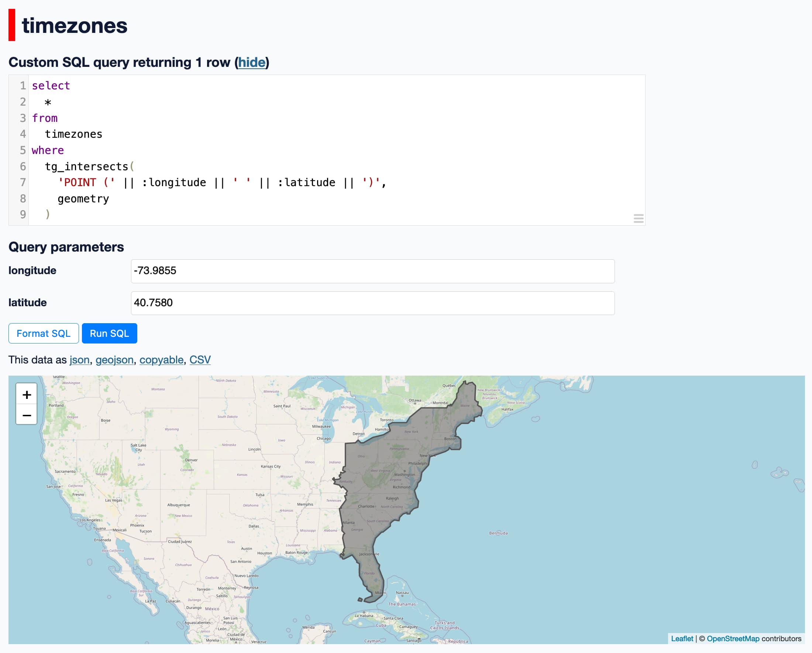Click the SQL editor resize handle

coord(639,219)
